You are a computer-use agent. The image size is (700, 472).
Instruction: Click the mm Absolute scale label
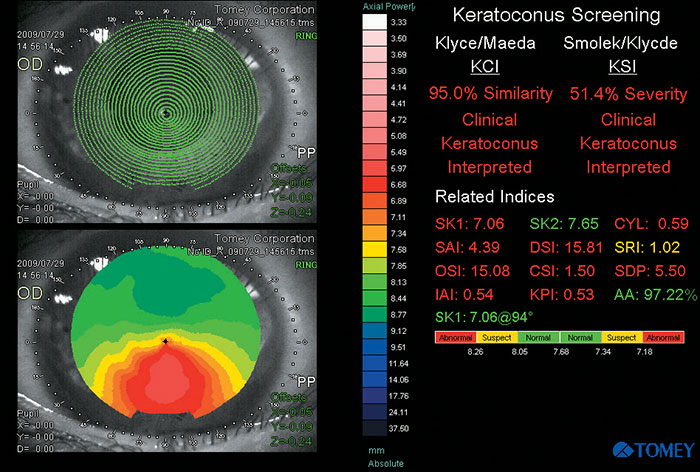[385, 457]
